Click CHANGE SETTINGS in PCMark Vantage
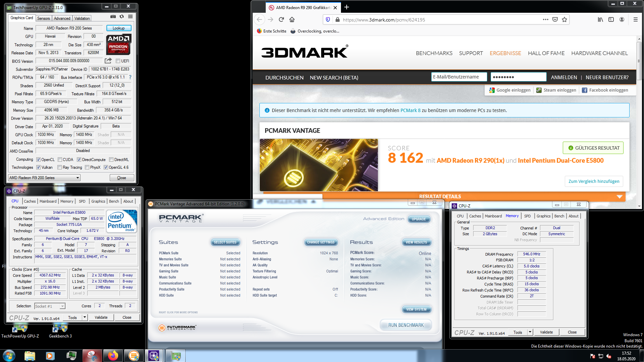This screenshot has width=644, height=362. [320, 242]
